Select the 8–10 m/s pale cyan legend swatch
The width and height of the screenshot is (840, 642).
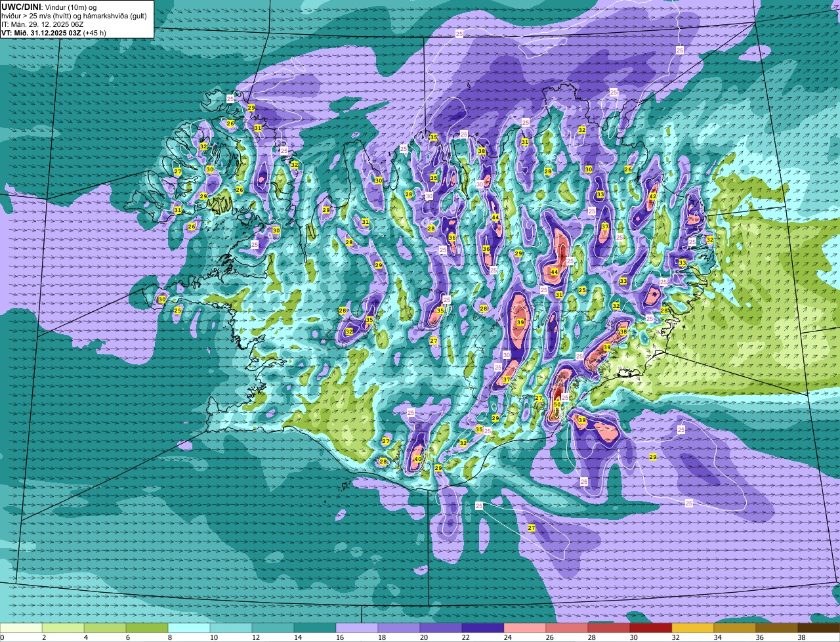click(x=189, y=628)
